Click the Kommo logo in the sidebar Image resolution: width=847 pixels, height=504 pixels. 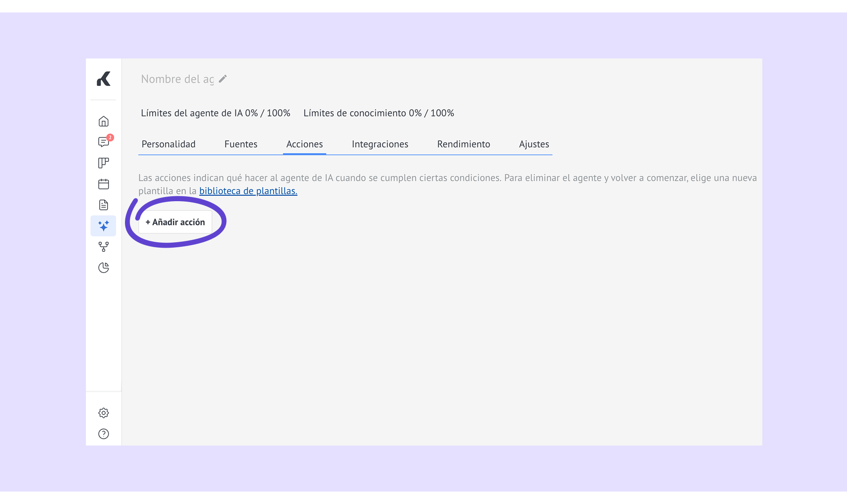[x=103, y=79]
